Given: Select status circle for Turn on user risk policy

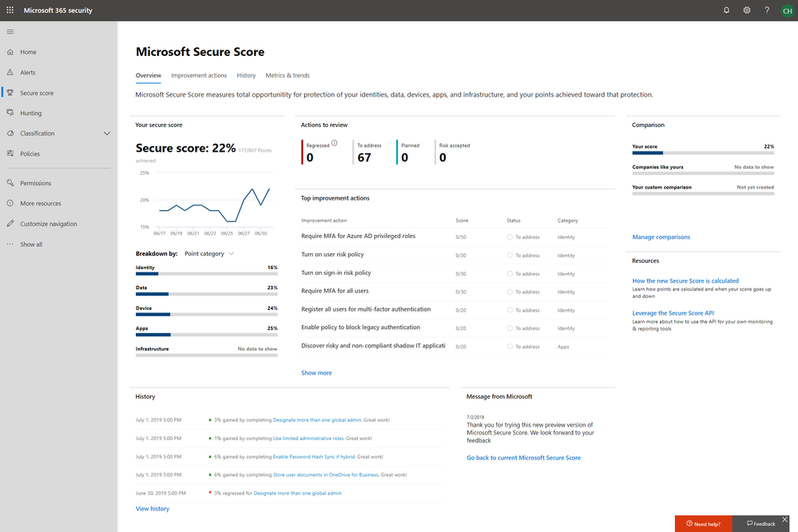Looking at the screenshot, I should click(510, 255).
